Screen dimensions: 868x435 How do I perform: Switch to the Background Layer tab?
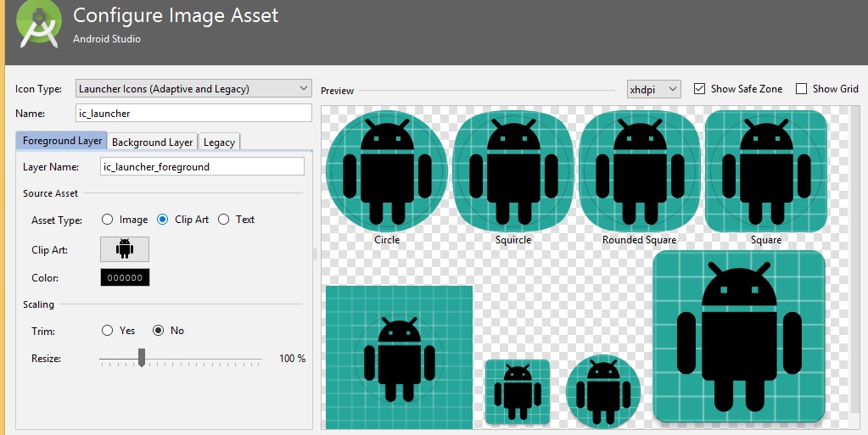pyautogui.click(x=152, y=142)
